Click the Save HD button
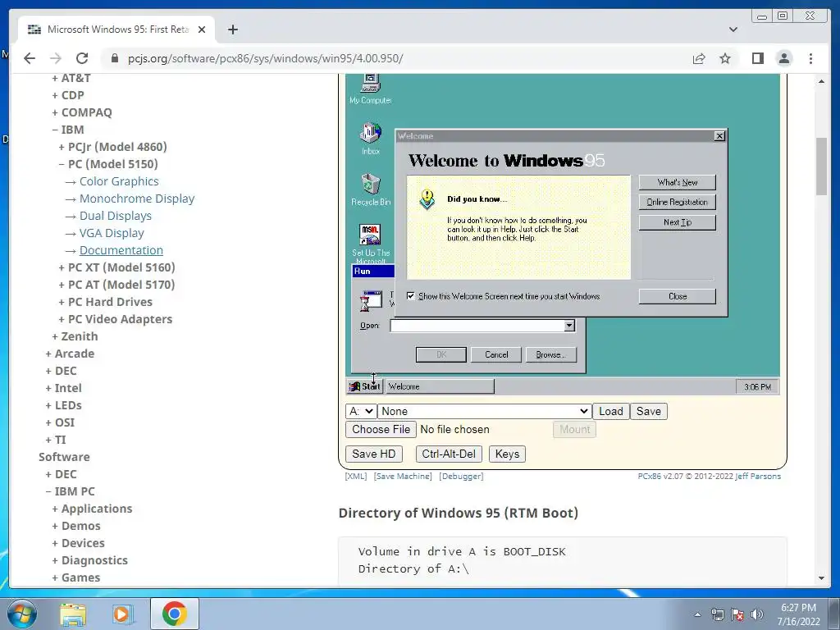Viewport: 840px width, 630px height. point(373,454)
